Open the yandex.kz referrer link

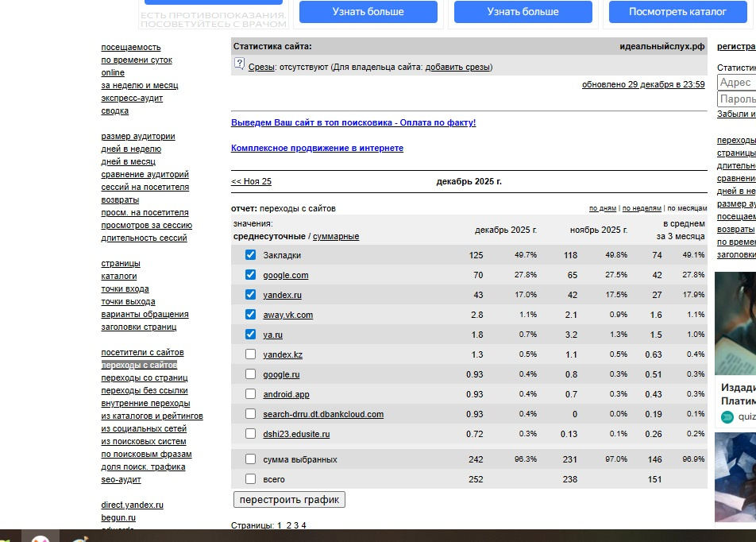pyautogui.click(x=283, y=354)
